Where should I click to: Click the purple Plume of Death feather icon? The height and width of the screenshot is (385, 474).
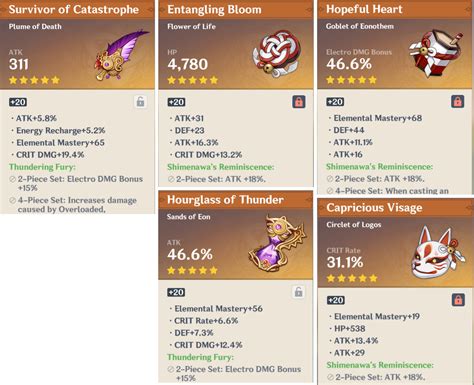pyautogui.click(x=122, y=55)
